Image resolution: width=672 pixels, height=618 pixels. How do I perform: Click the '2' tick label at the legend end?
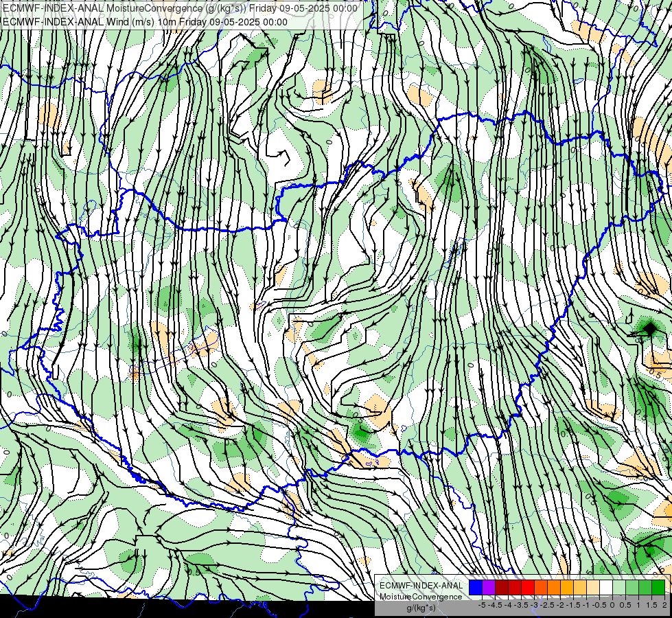664,605
